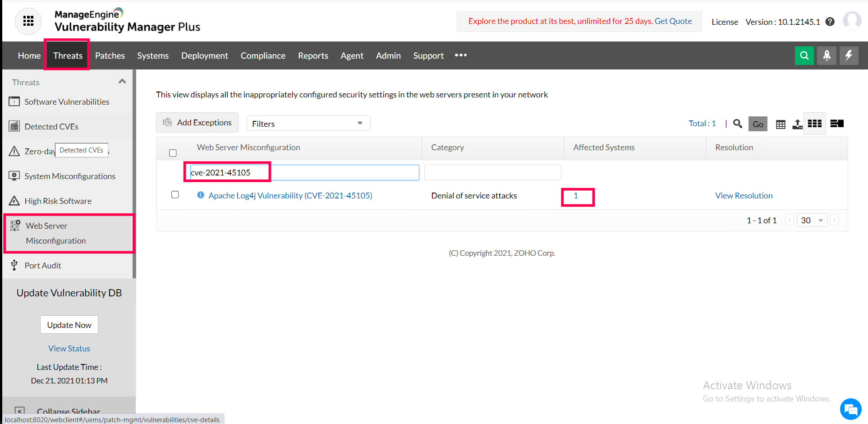
Task: Click the Zero-day warning triangle icon
Action: 14,151
